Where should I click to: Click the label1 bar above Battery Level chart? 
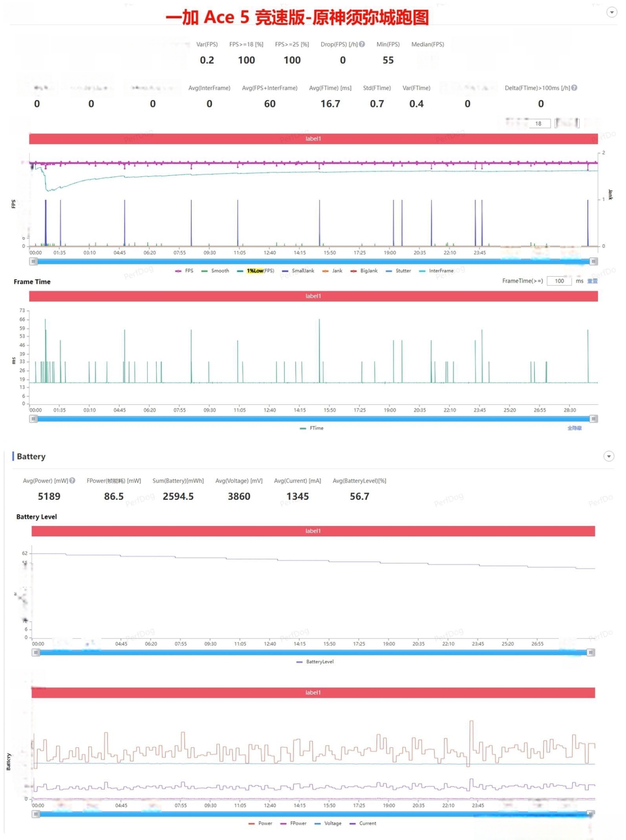(x=313, y=531)
